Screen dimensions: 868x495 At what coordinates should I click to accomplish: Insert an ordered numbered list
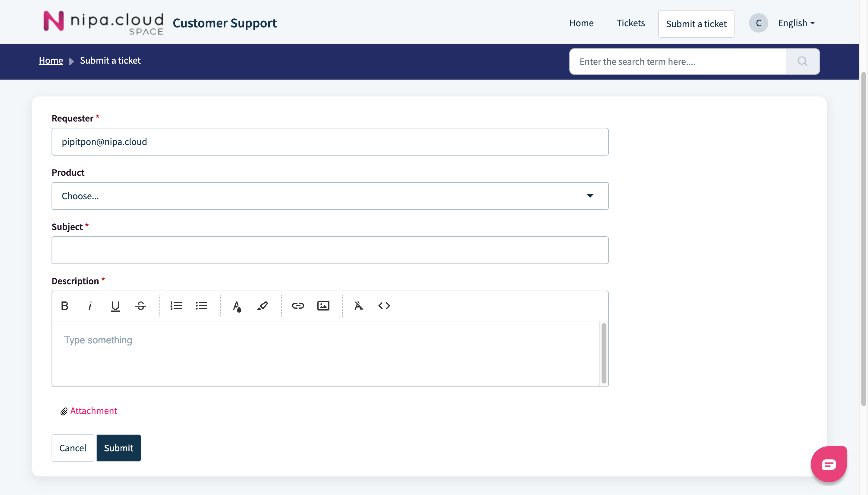(x=176, y=306)
